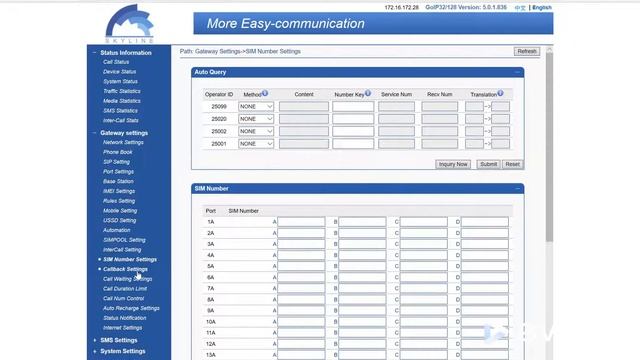This screenshot has height=360, width=640.
Task: Open Call Num Control
Action: 124,299
